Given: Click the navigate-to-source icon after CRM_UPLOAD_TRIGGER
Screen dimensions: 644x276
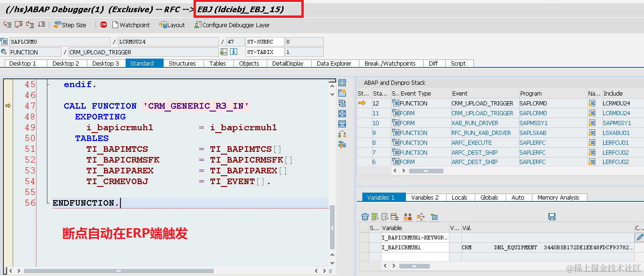Looking at the screenshot, I should 224,52.
